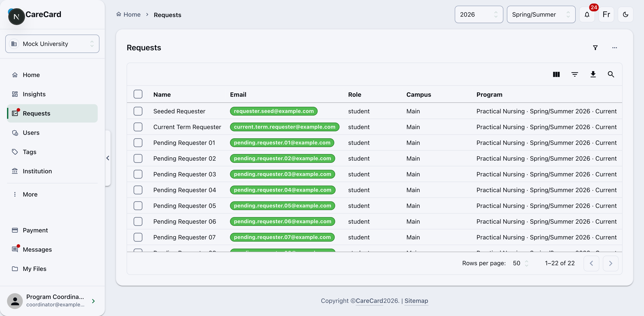The width and height of the screenshot is (644, 316).
Task: Open Insights in the sidebar
Action: (x=52, y=94)
